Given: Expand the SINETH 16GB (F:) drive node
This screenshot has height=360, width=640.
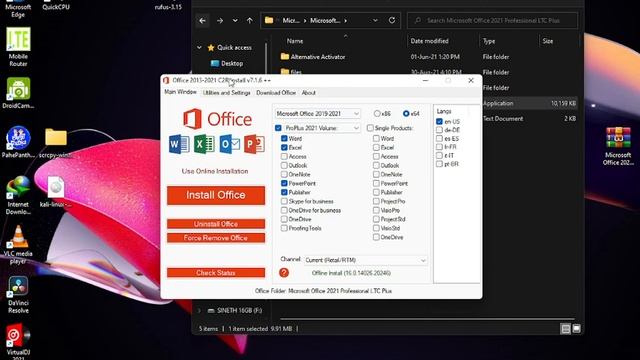Looking at the screenshot, I should pyautogui.click(x=199, y=311).
